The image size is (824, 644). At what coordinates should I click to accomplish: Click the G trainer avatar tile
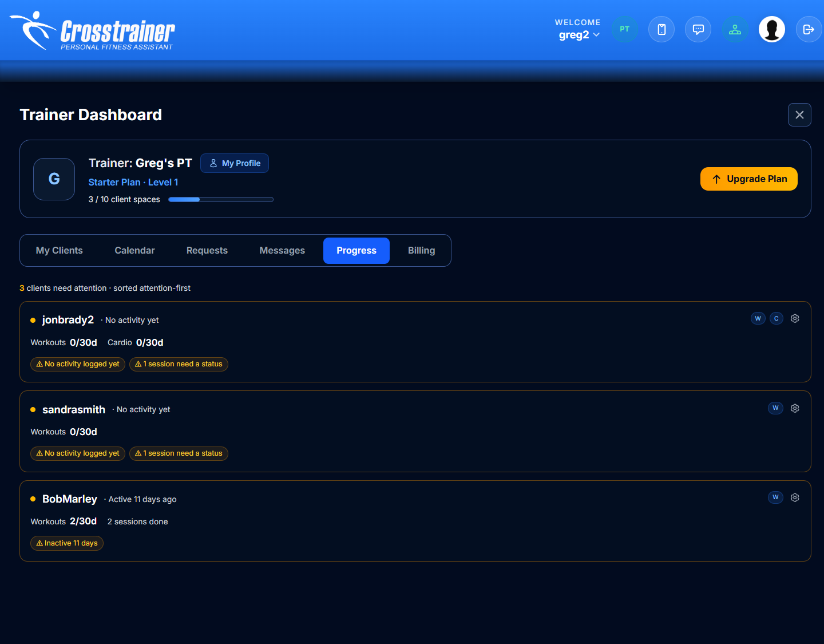54,179
